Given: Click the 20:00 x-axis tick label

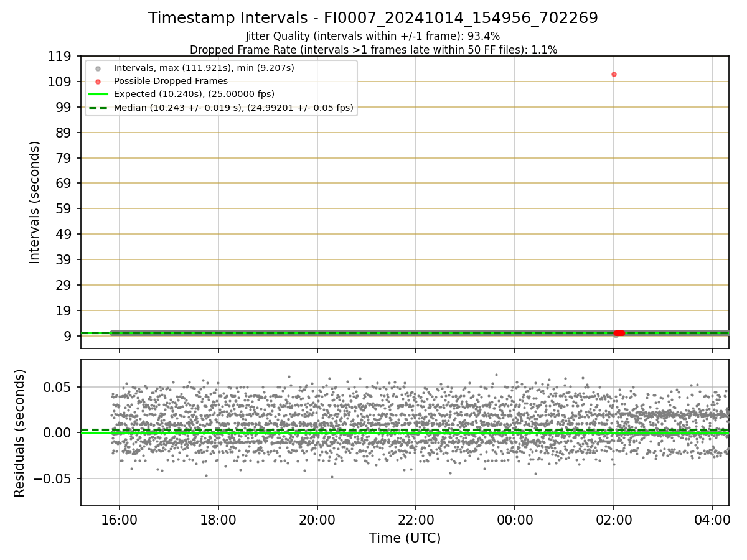Looking at the screenshot, I should pos(317,520).
